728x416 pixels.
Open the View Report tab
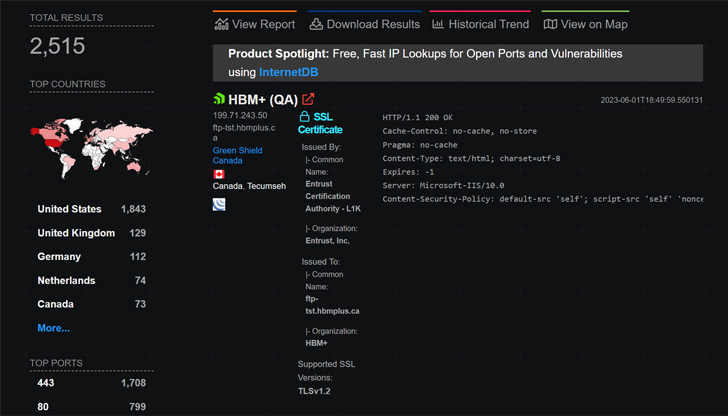point(254,24)
